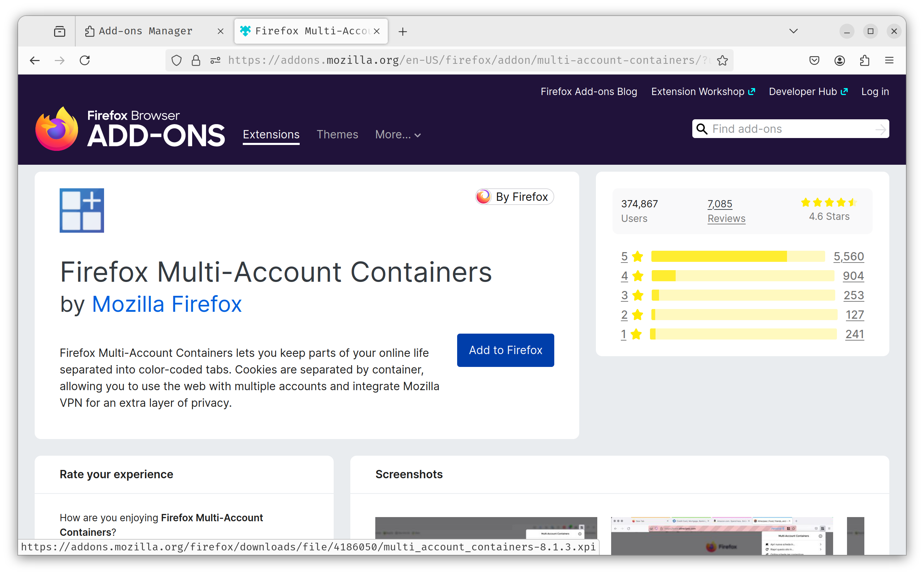Open the 904 four-star reviews count
The image size is (924, 575).
(x=853, y=276)
